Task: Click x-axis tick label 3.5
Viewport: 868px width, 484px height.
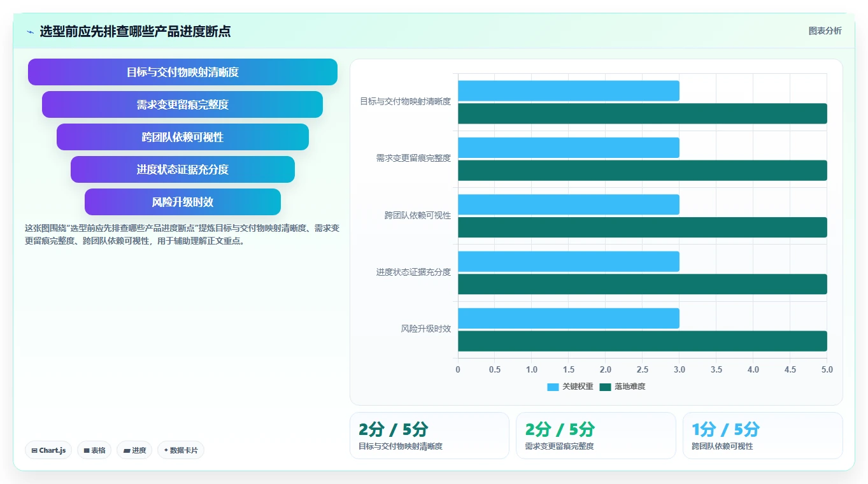Action: tap(716, 369)
